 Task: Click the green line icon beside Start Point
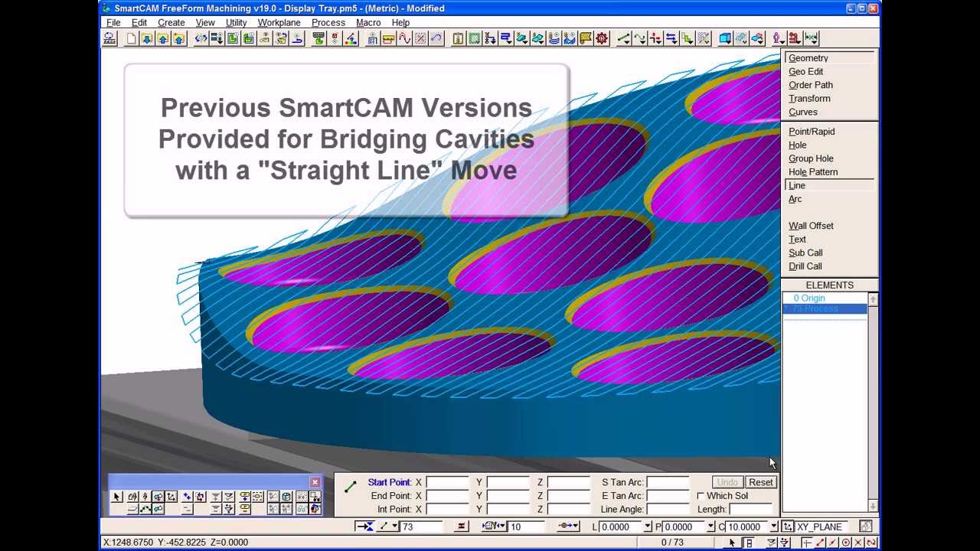[x=351, y=487]
